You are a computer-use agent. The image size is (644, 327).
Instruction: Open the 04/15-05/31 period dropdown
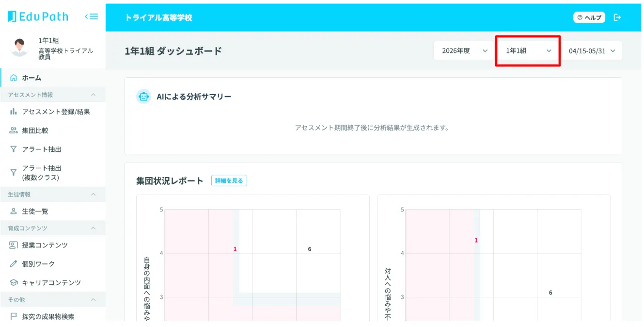(592, 50)
